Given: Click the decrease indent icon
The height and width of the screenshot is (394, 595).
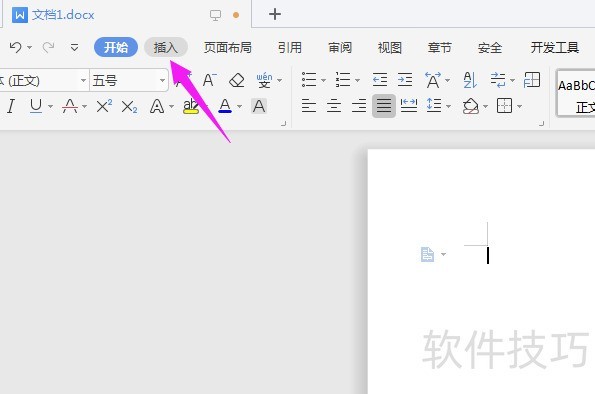Looking at the screenshot, I should click(x=380, y=80).
